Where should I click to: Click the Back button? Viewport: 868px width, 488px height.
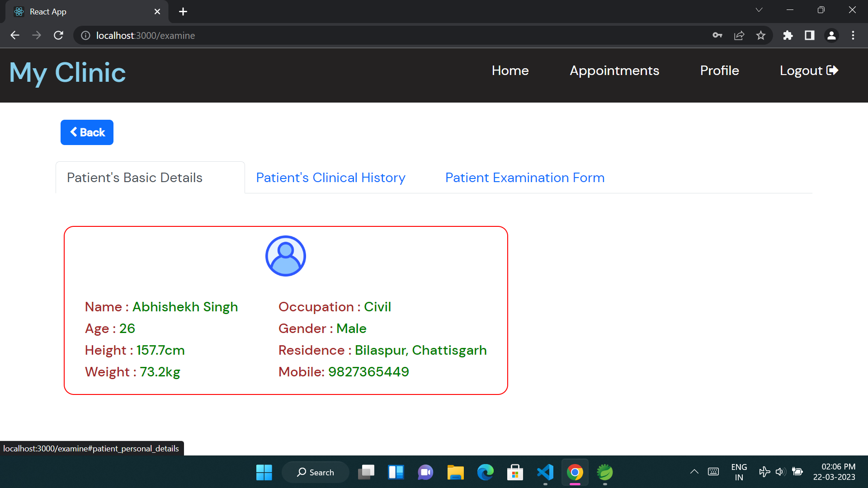(x=86, y=132)
